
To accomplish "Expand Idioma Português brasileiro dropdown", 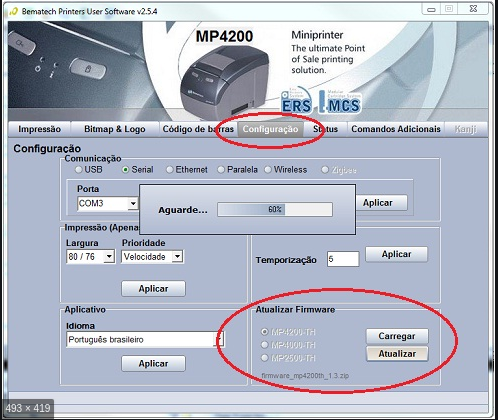I will pyautogui.click(x=219, y=340).
